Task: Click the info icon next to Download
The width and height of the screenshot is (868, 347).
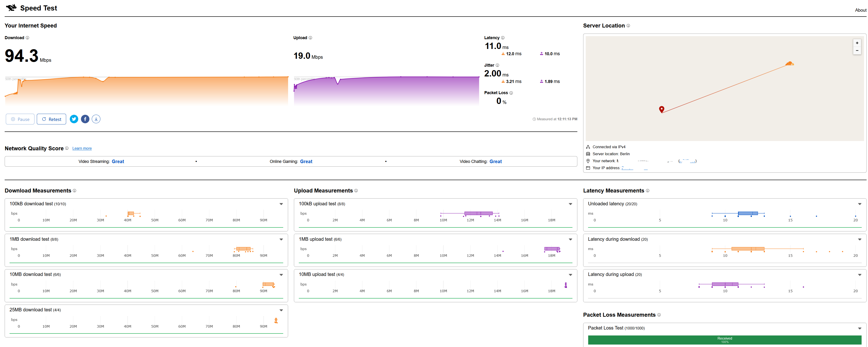Action: tap(28, 38)
